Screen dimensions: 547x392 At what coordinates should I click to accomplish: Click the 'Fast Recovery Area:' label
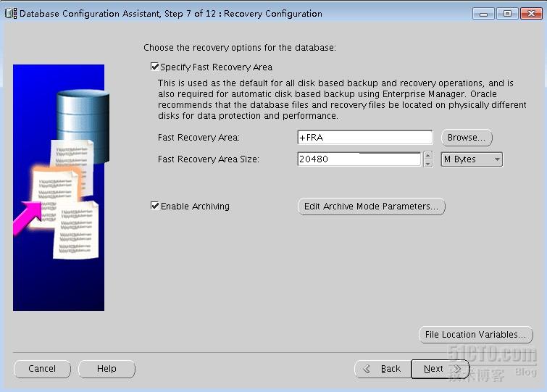199,138
